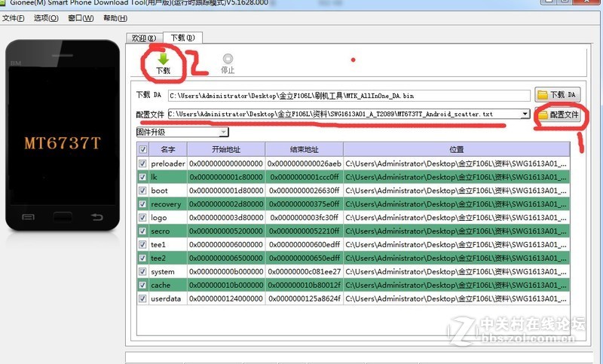Uncheck the cache partition checkbox
This screenshot has height=364, width=603.
(142, 285)
